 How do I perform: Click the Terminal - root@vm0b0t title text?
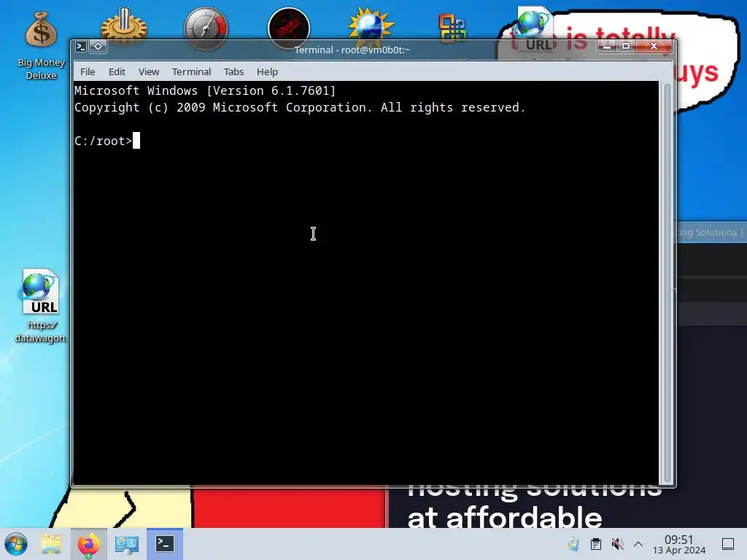click(x=352, y=50)
